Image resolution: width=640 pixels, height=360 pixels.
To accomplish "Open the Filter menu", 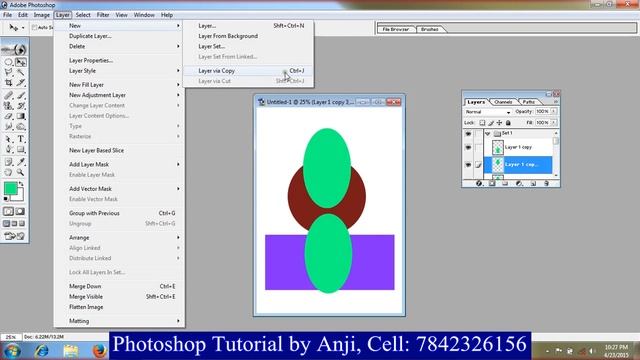I will point(103,15).
